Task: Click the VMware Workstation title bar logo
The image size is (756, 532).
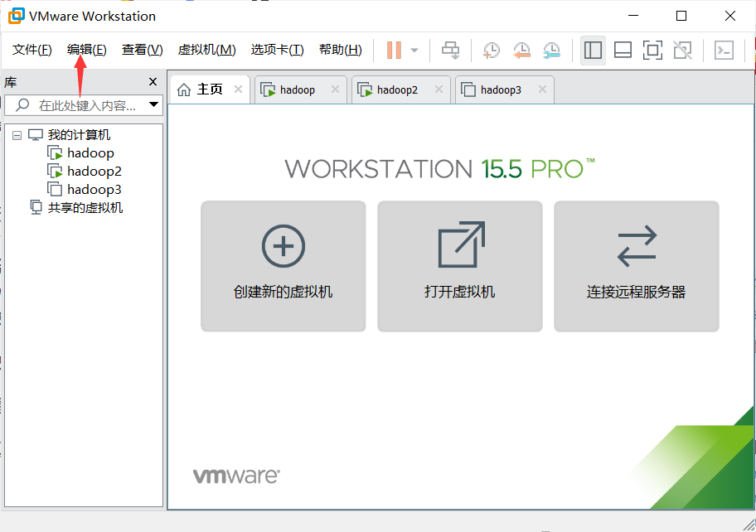Action: (x=17, y=16)
